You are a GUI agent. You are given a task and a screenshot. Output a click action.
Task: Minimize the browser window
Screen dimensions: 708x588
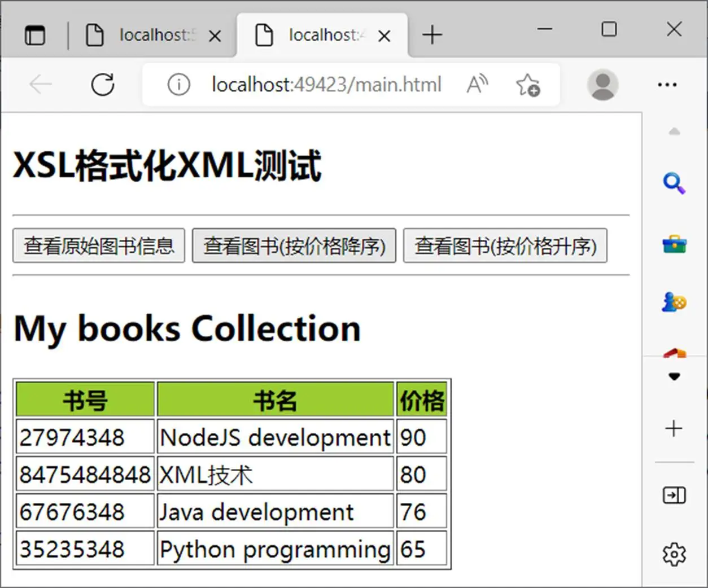click(x=545, y=29)
